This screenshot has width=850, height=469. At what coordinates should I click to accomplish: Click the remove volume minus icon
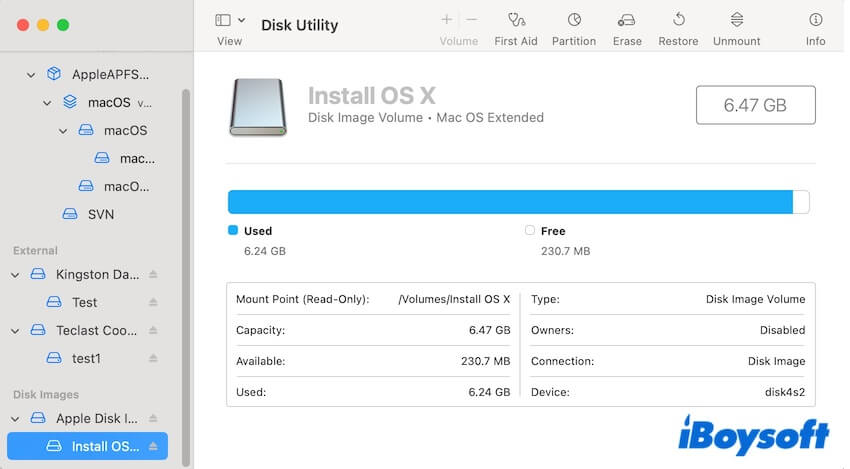(x=472, y=20)
